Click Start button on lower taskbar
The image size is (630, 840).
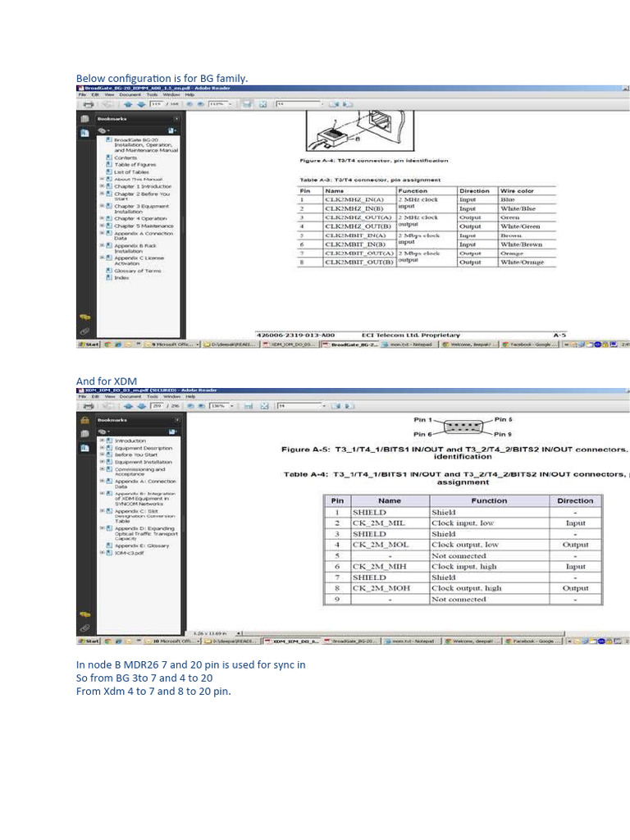click(x=89, y=641)
